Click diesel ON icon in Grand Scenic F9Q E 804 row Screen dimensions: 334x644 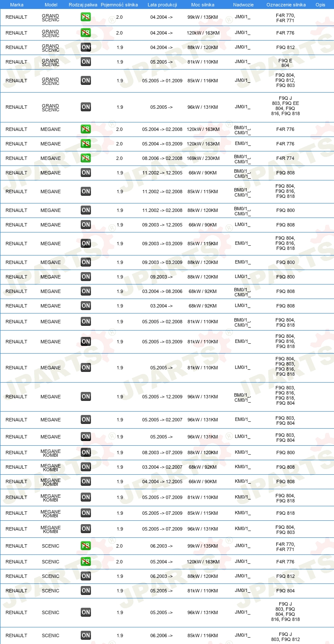[86, 62]
